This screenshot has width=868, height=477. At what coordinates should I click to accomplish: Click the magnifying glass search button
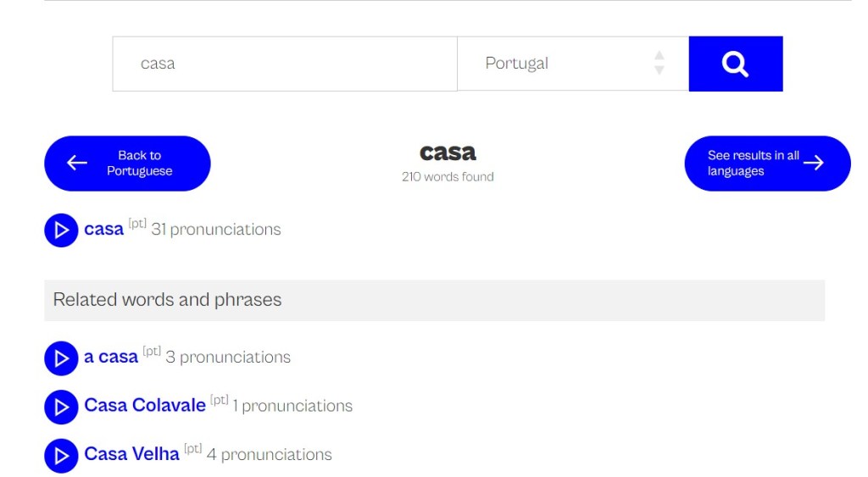click(735, 64)
